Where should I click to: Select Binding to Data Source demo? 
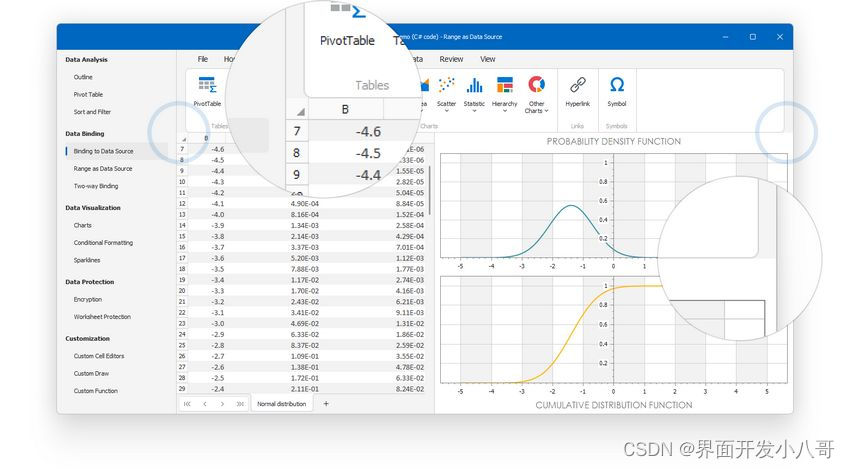coord(104,151)
